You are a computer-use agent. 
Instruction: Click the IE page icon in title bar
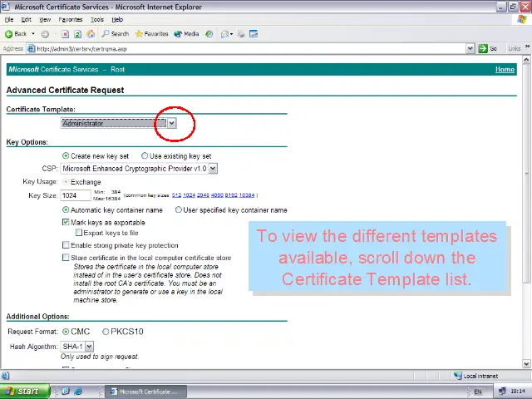coord(5,7)
